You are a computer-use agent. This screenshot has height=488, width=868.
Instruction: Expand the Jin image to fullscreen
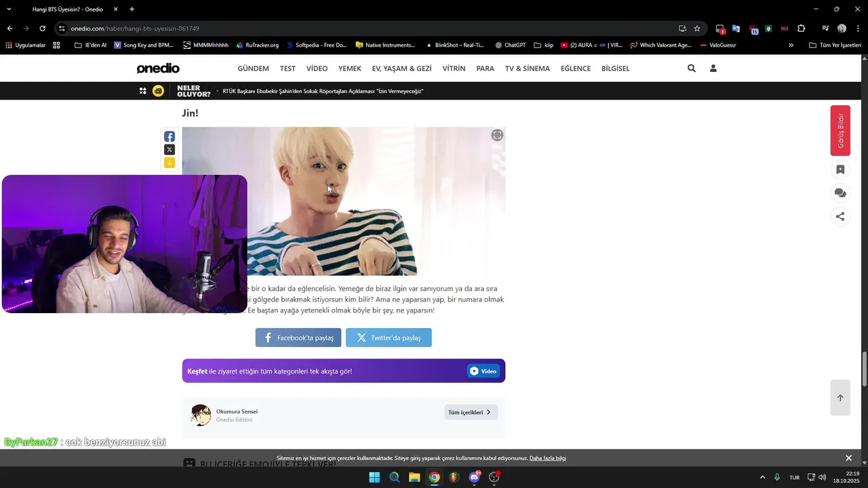[x=497, y=135]
